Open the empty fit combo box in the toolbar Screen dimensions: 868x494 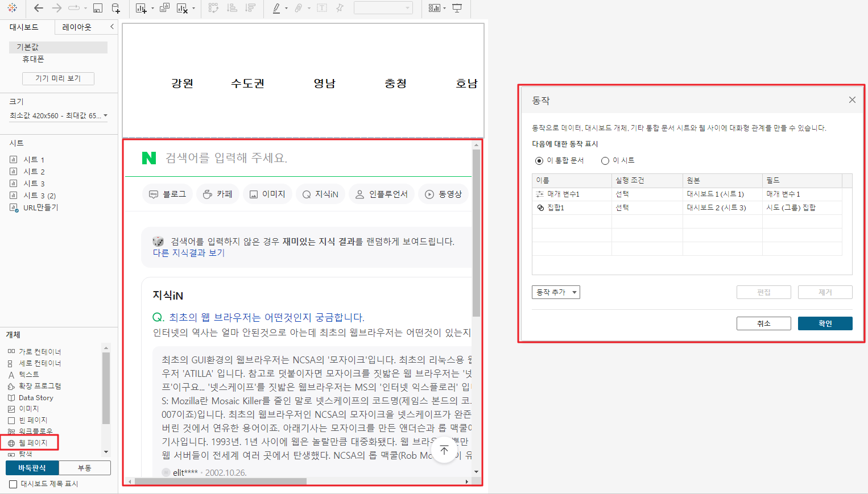coord(383,8)
